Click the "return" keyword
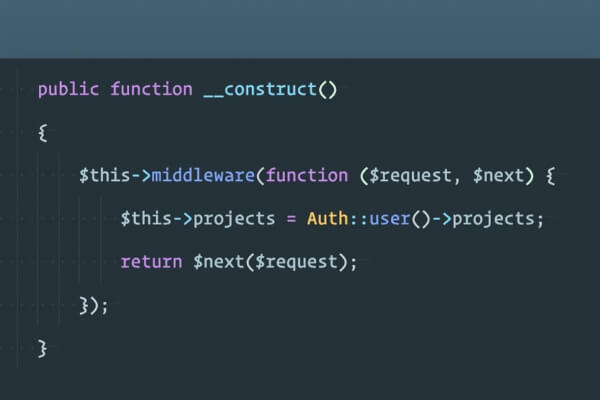600x400 pixels. point(151,262)
